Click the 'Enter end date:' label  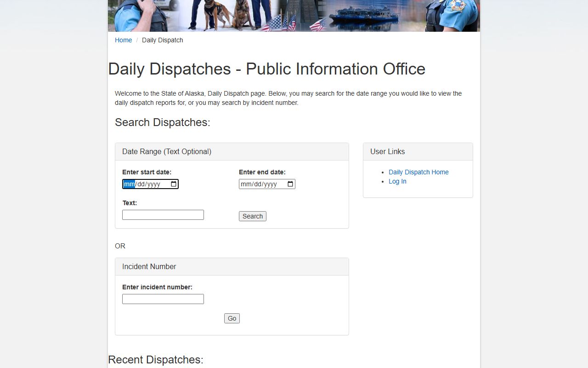[x=262, y=172]
